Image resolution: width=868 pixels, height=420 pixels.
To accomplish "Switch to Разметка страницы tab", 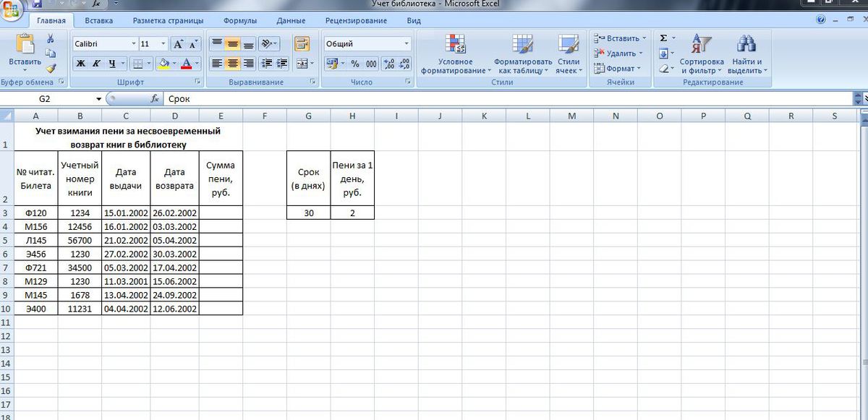I will point(168,21).
